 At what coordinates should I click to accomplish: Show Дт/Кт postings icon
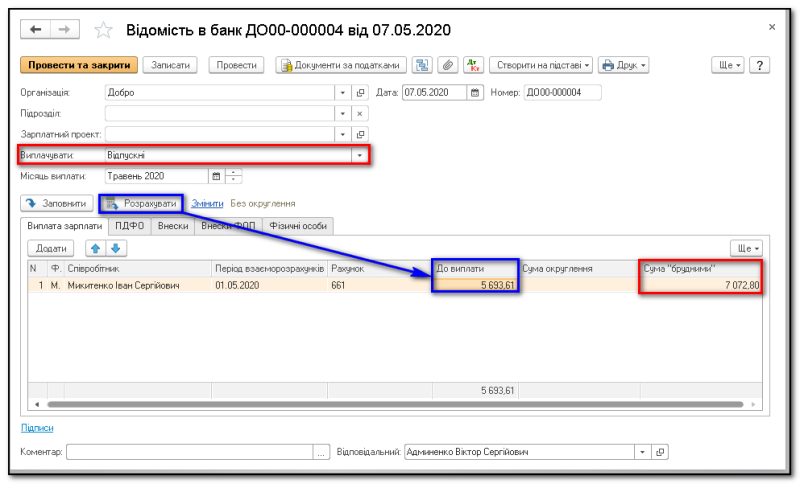coord(473,65)
